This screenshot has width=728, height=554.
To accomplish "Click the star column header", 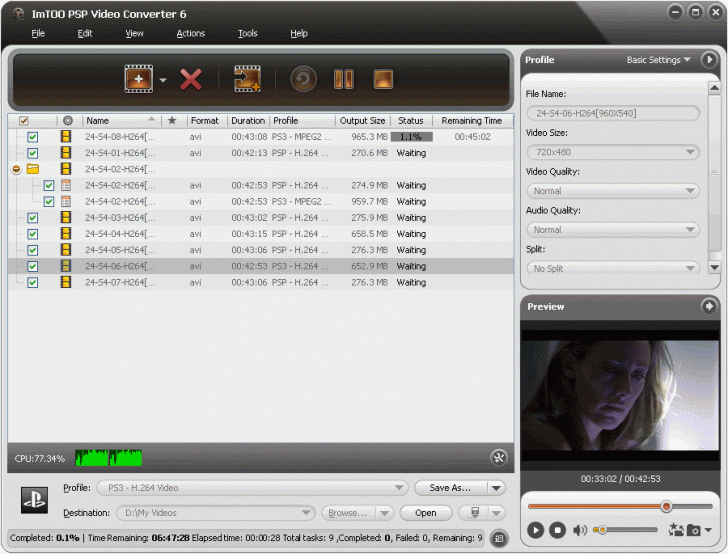I will pos(172,121).
